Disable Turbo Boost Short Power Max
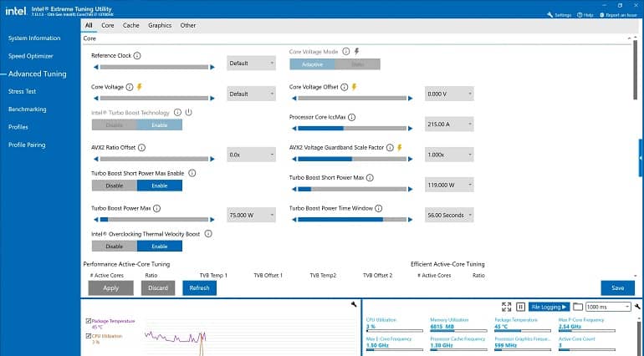 [x=115, y=186]
